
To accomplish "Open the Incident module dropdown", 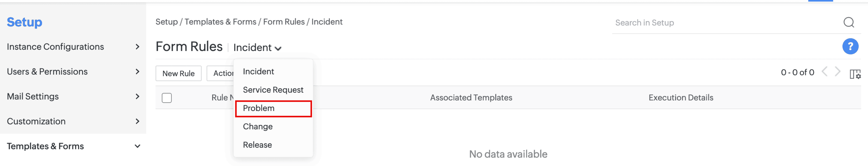I will [x=257, y=48].
